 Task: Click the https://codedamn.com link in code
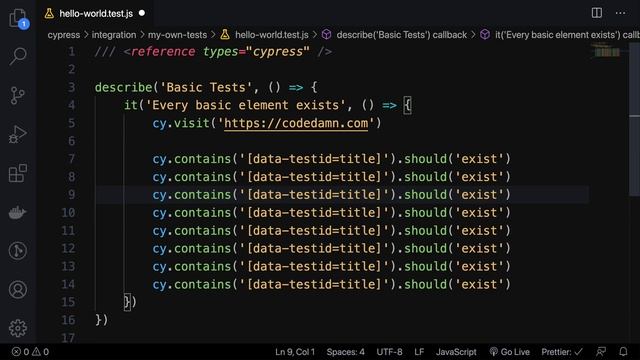pyautogui.click(x=296, y=123)
